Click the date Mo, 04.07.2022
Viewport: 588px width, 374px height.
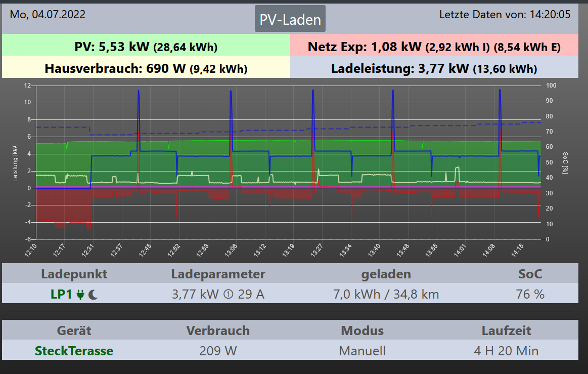tap(48, 14)
